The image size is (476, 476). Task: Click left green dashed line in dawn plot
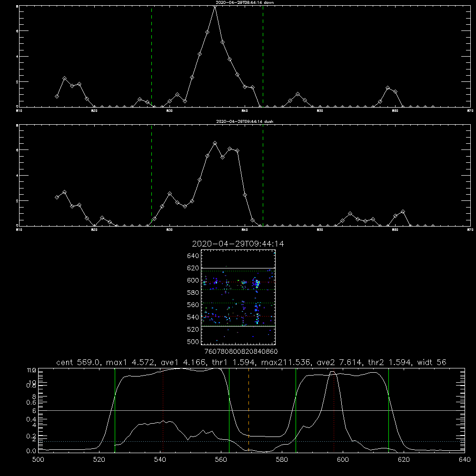click(x=151, y=56)
